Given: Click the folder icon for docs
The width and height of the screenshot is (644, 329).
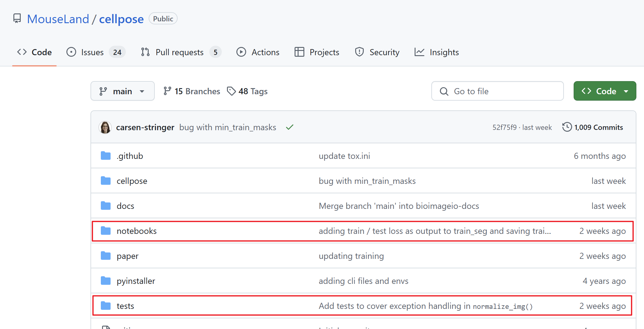Looking at the screenshot, I should click(x=106, y=206).
